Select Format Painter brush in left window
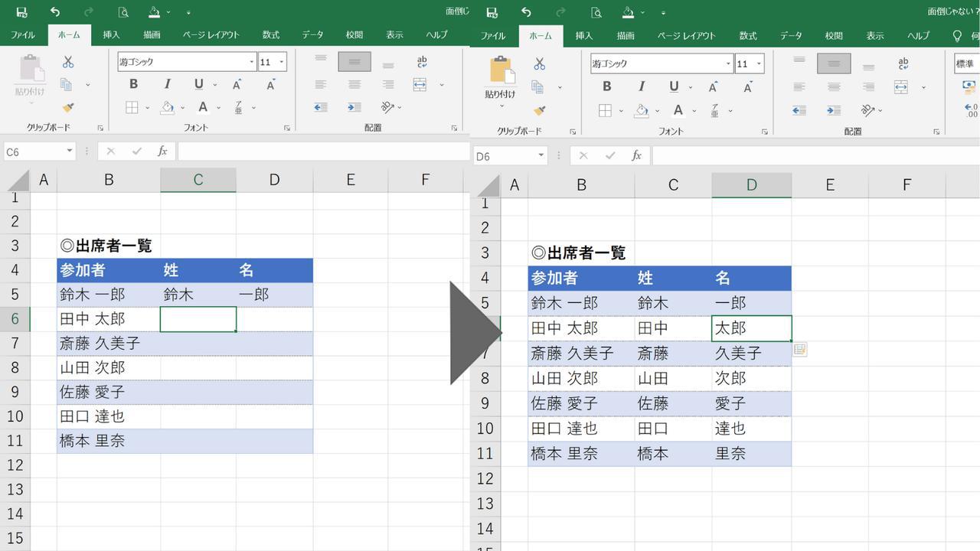 click(x=68, y=107)
